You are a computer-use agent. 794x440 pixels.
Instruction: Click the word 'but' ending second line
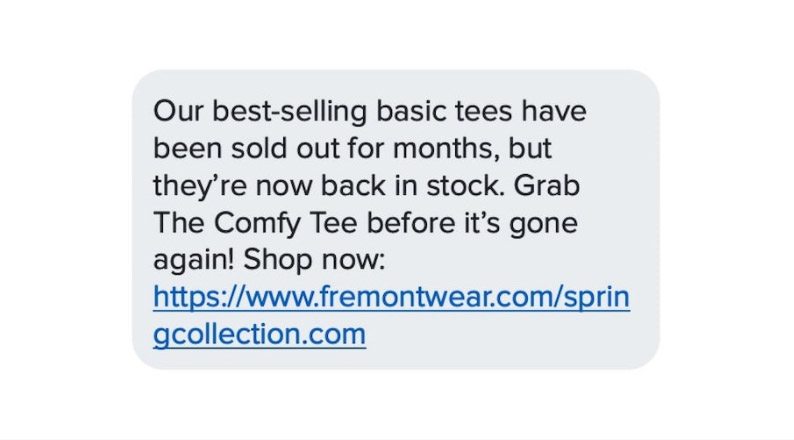530,149
